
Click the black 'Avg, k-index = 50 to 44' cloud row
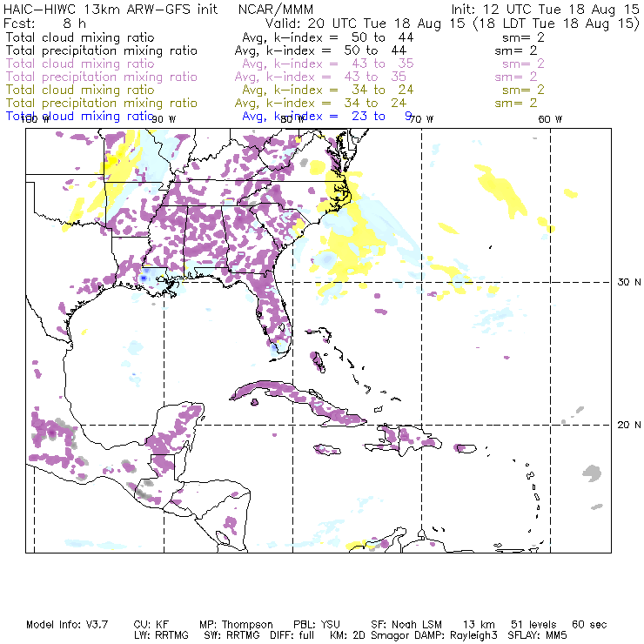pos(328,37)
